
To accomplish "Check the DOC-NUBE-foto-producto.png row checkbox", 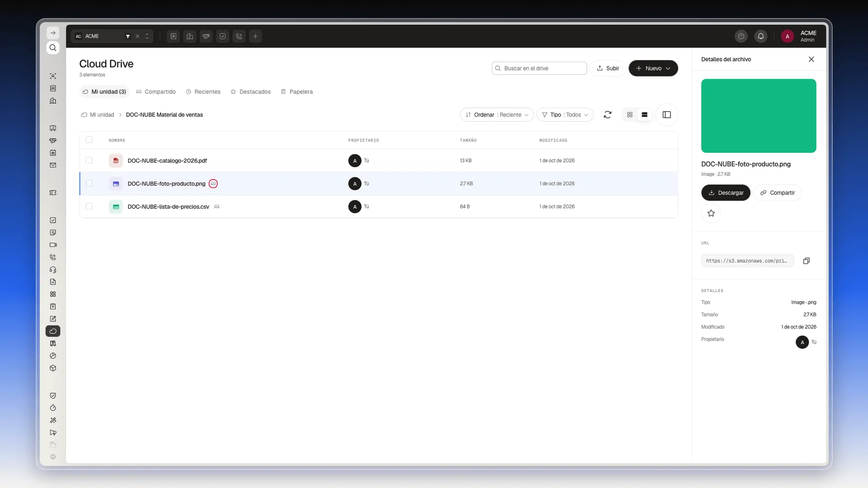I will click(x=89, y=183).
